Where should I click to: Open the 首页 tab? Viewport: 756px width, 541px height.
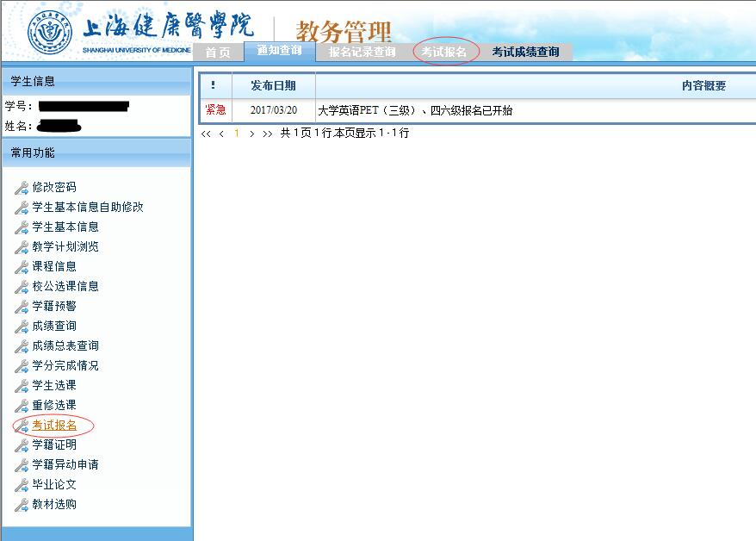[x=218, y=53]
